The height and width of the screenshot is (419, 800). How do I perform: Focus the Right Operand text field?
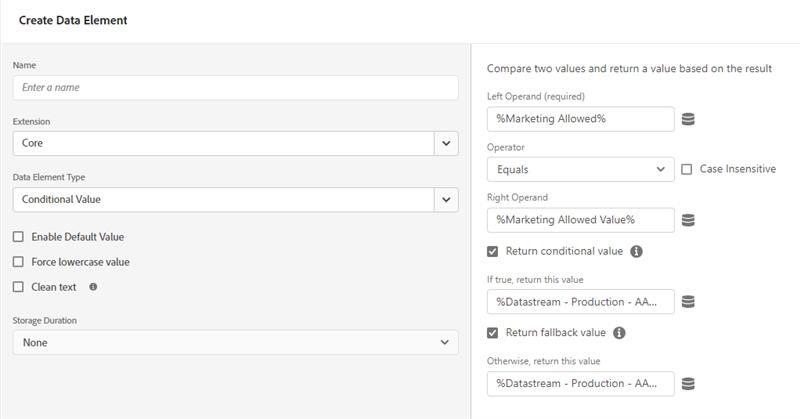(581, 220)
